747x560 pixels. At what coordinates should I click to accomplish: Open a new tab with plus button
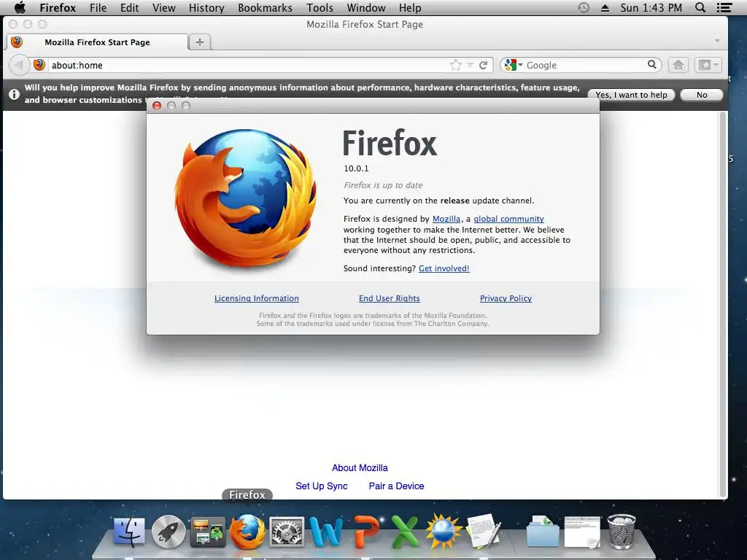click(200, 42)
